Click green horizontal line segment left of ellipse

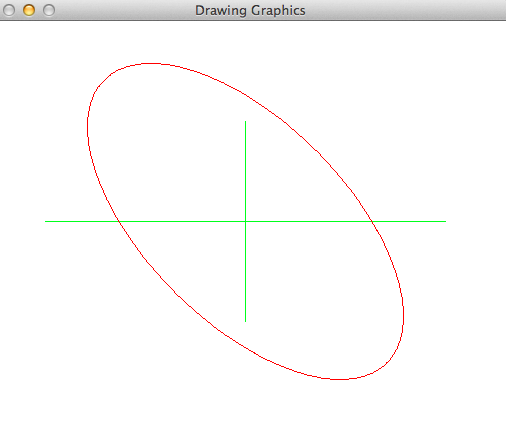click(82, 221)
